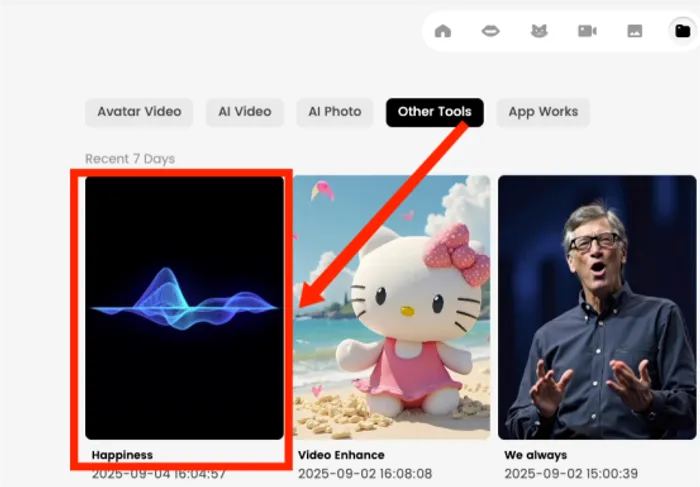700x487 pixels.
Task: Open the AI Photo tab
Action: (x=335, y=112)
